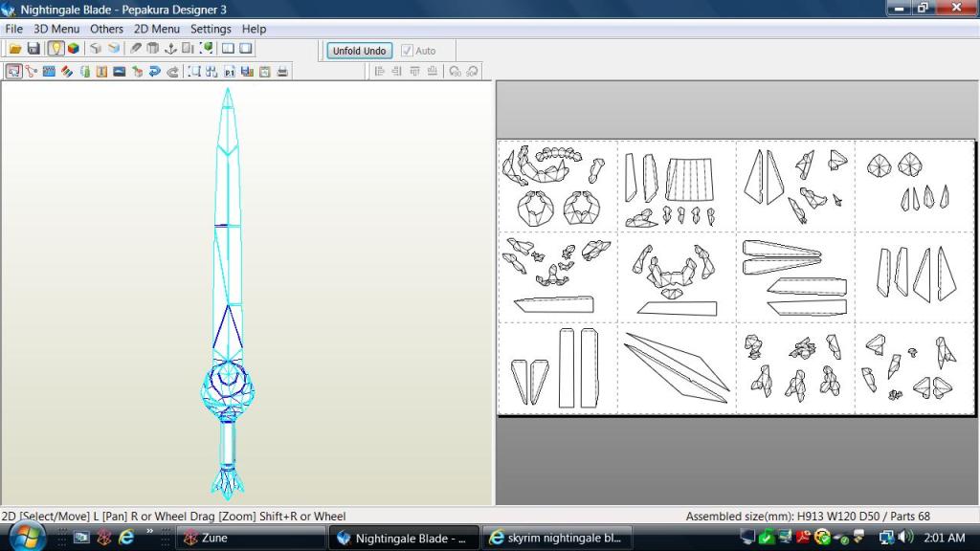Expand the quick launch overflow chevron
Screen dimensions: 980x551
coord(150,532)
